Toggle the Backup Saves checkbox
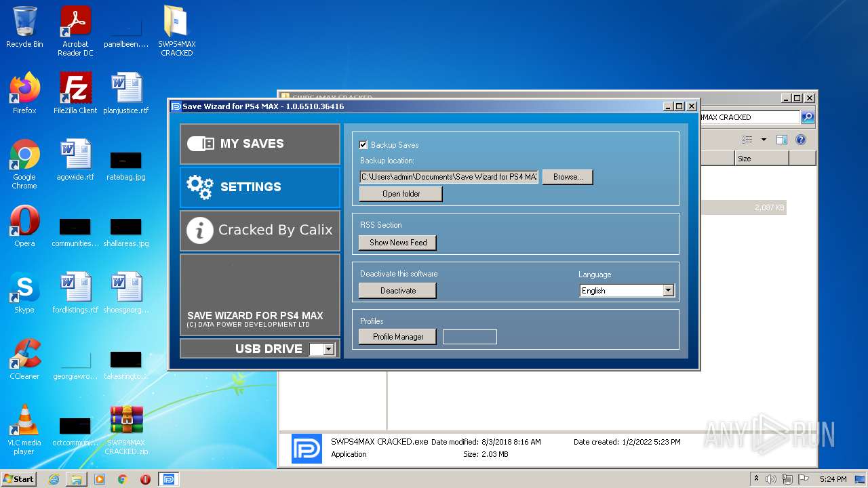 [363, 145]
